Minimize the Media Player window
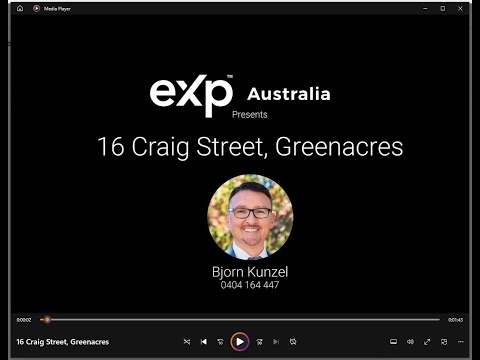 tap(425, 8)
